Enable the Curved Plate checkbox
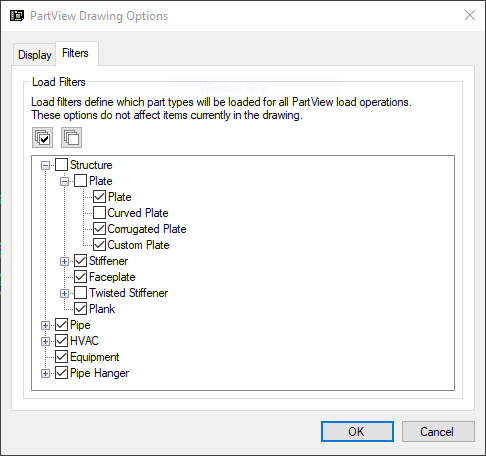Image resolution: width=486 pixels, height=456 pixels. [99, 213]
